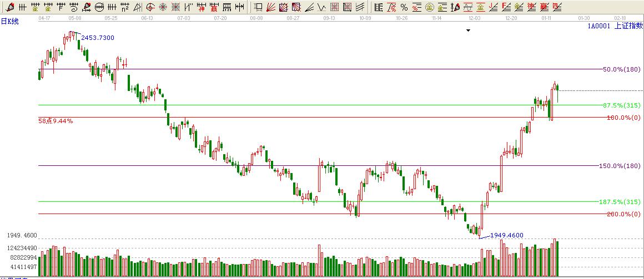The height and width of the screenshot is (279, 644).
Task: Click the circled 金 icon
Action: (x=430, y=7)
